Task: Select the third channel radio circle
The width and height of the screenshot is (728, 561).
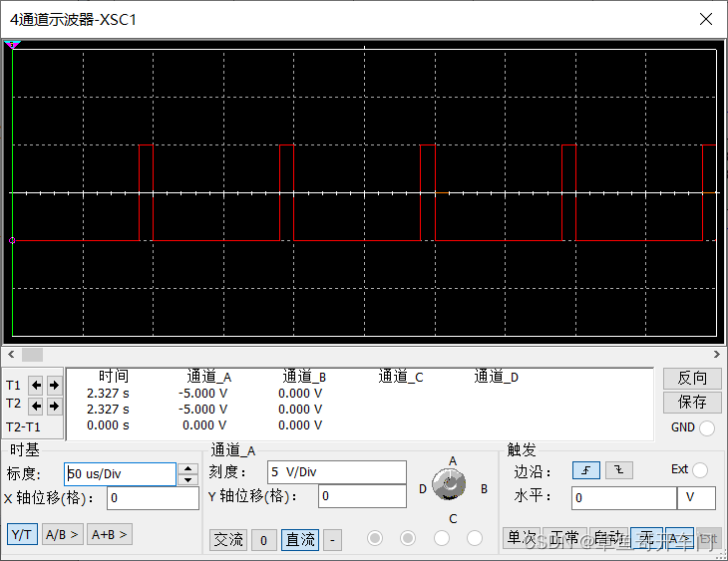Action: [441, 538]
